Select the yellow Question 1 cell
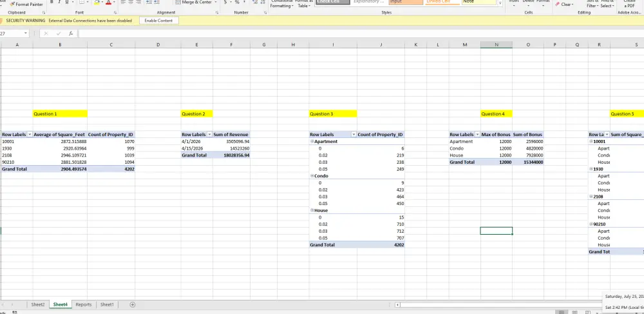Screen dimensions: 644x314 coord(60,114)
